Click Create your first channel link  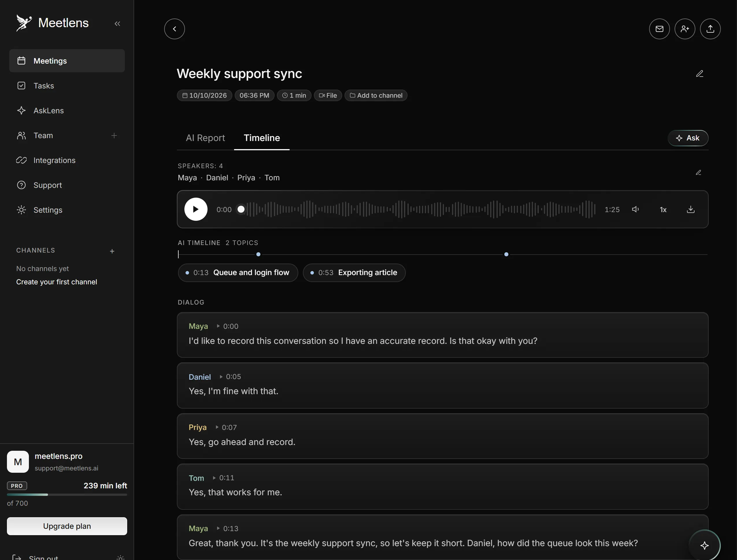click(x=57, y=282)
